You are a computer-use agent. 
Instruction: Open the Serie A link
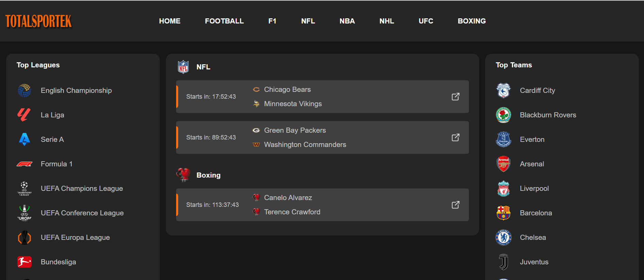pos(52,139)
